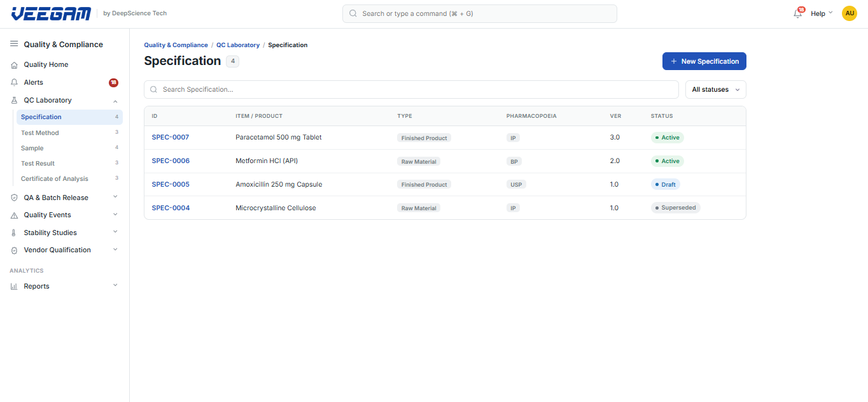Click the PHARMACOPOEIA column header
The height and width of the screenshot is (402, 868).
click(531, 116)
